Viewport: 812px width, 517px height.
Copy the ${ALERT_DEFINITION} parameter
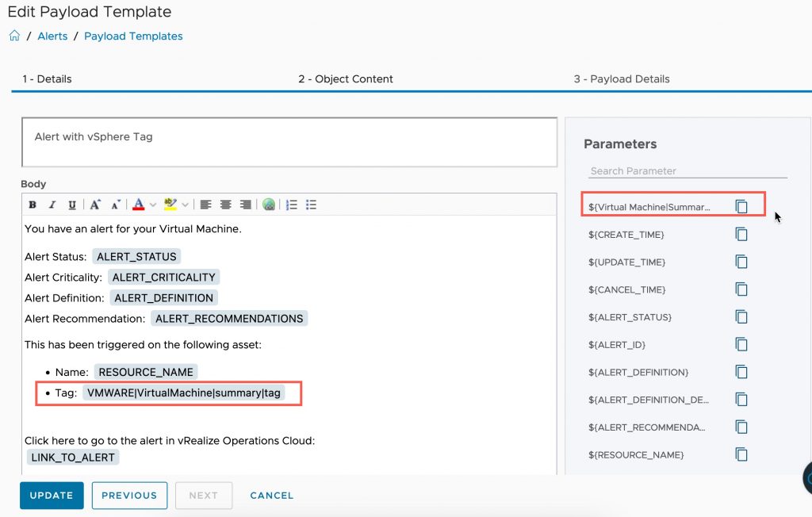[741, 371]
